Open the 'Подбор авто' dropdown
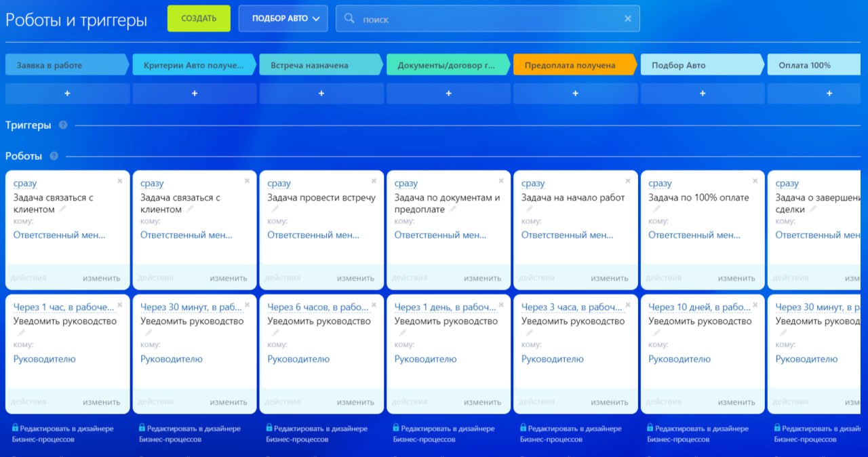 point(283,19)
